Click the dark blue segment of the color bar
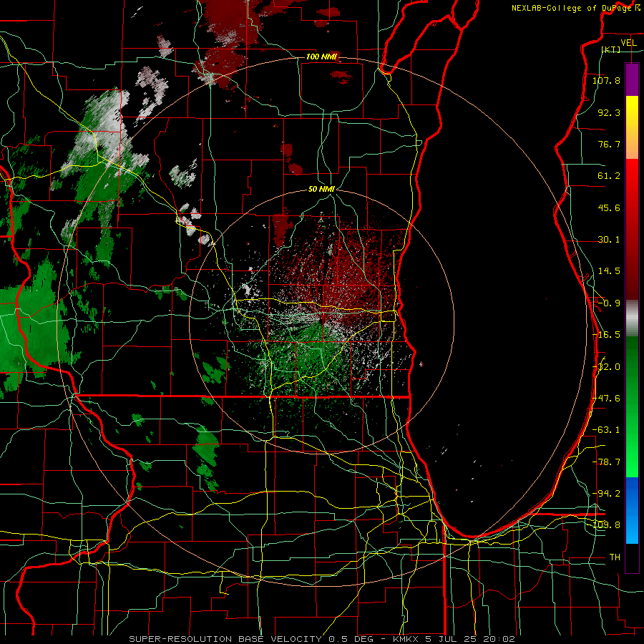This screenshot has height=644, width=644. (x=632, y=493)
